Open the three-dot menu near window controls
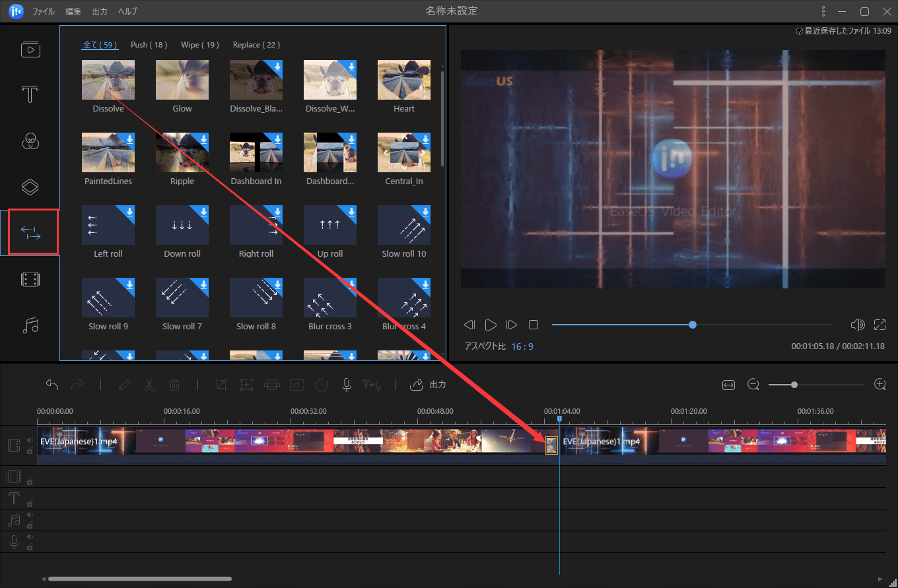The height and width of the screenshot is (588, 898). (x=823, y=11)
